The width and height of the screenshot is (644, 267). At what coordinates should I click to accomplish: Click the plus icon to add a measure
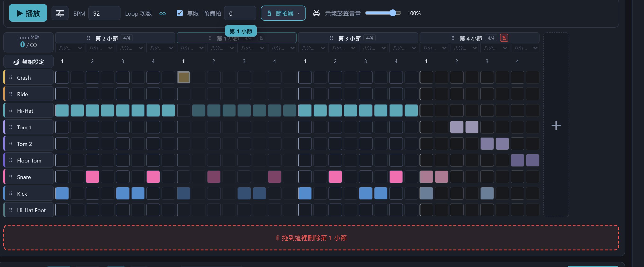(556, 125)
